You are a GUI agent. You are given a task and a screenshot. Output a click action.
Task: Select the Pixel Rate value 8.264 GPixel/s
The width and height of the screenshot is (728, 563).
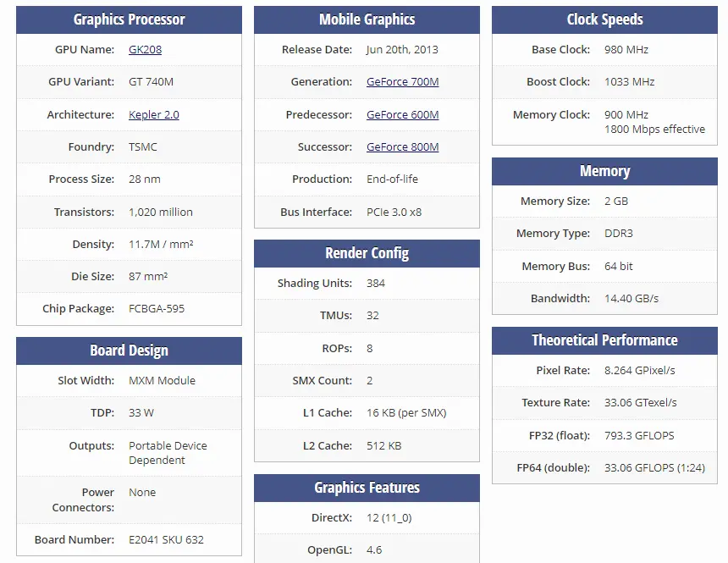click(x=640, y=371)
